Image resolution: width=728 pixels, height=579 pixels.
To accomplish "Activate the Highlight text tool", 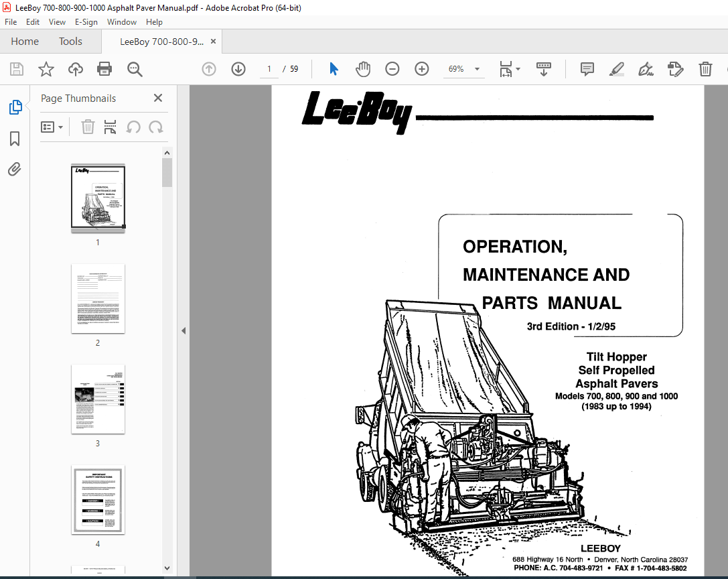I will pyautogui.click(x=616, y=69).
